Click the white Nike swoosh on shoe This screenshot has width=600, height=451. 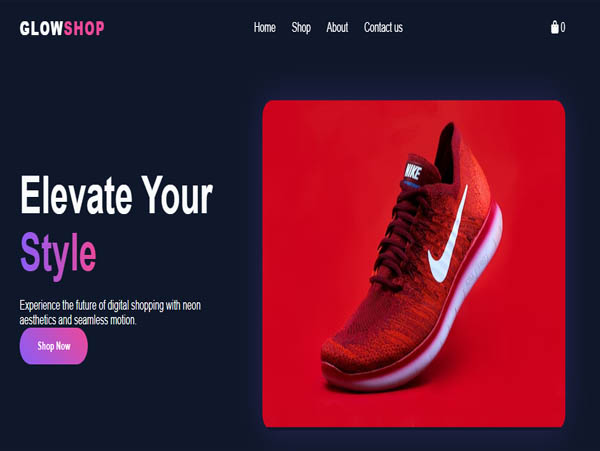[x=448, y=238]
